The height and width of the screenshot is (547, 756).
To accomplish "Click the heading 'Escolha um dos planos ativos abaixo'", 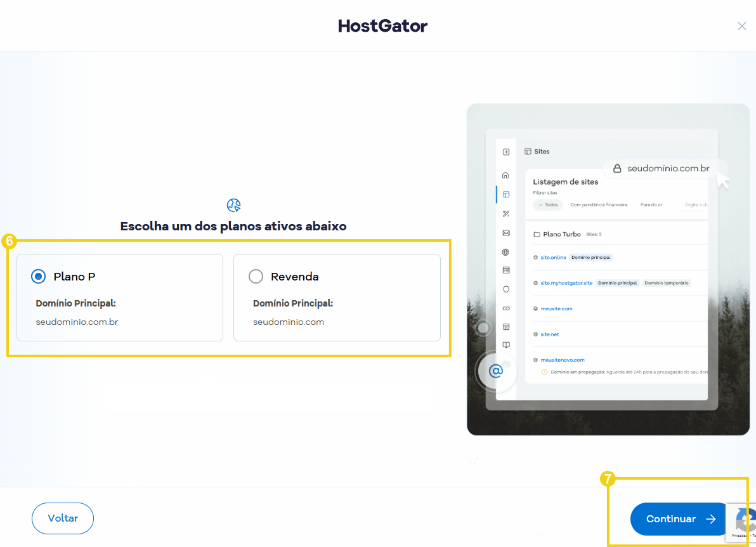I will [233, 227].
